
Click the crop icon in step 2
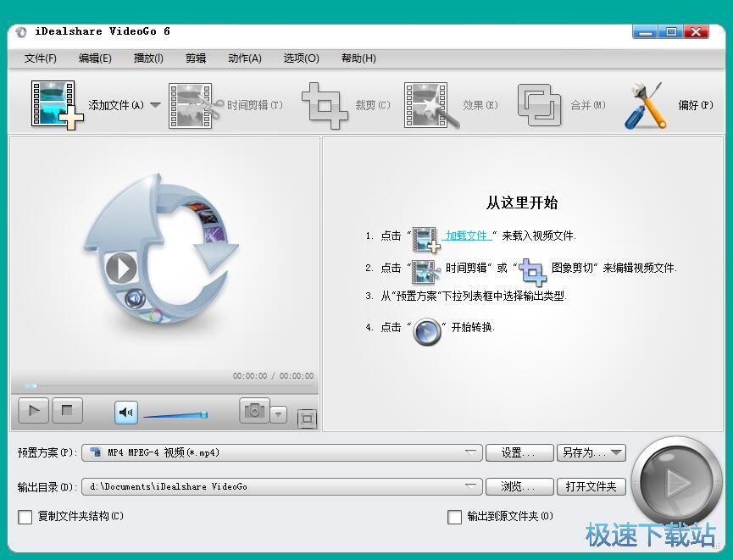tap(532, 272)
